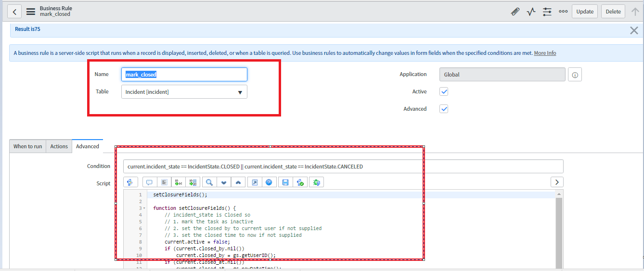
Task: Click inside the Condition input field
Action: point(343,167)
